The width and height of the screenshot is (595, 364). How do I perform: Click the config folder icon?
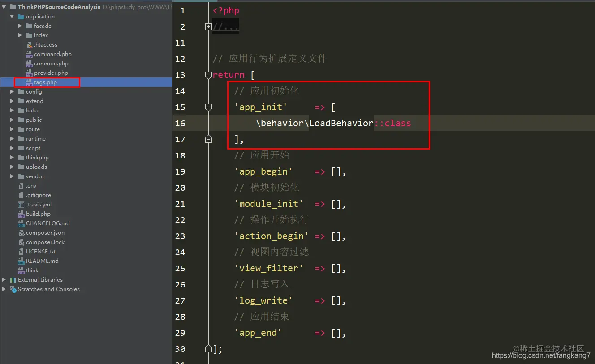tap(21, 92)
